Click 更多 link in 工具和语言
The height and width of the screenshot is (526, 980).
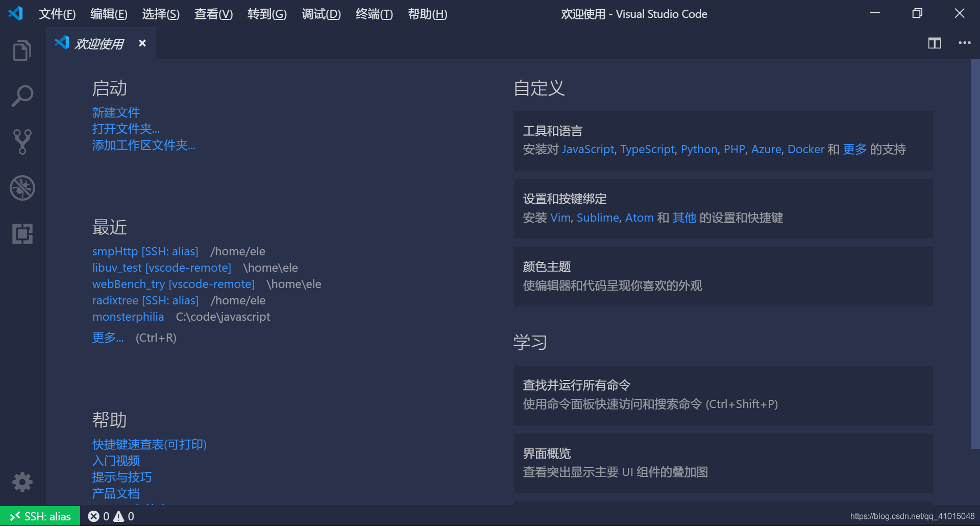tap(855, 149)
